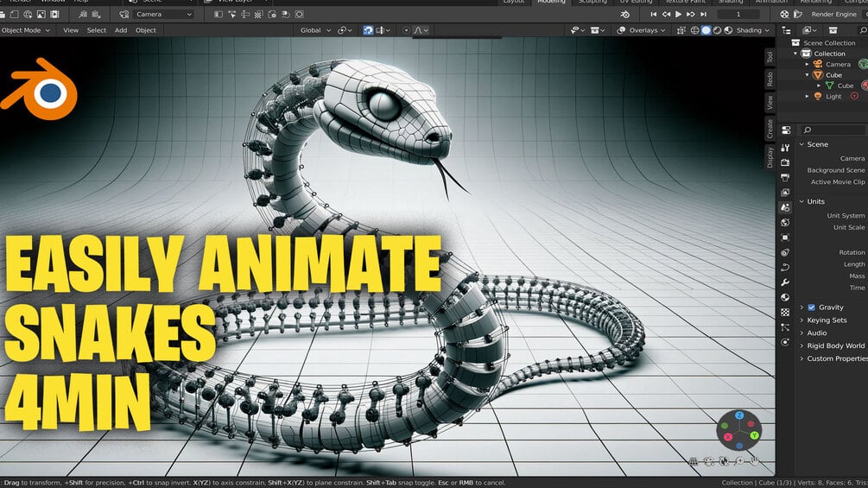Collapse the Collection tree item
Viewport: 868px width, 488px height.
point(795,54)
